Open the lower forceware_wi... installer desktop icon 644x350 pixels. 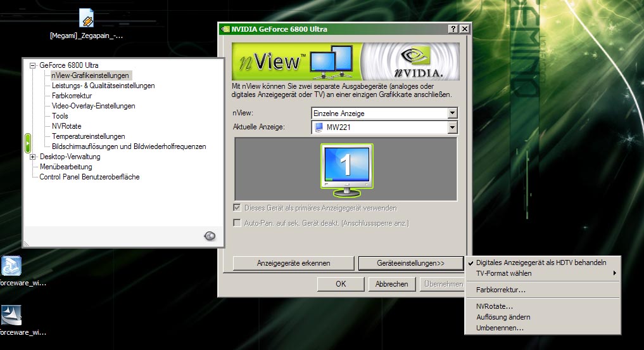tap(11, 316)
